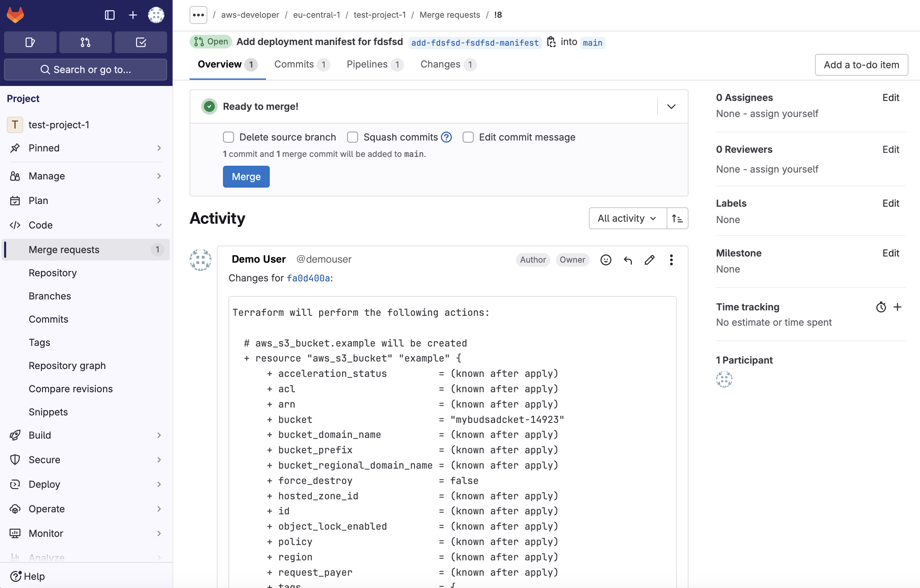
Task: Check the Squash commits option
Action: pyautogui.click(x=352, y=137)
